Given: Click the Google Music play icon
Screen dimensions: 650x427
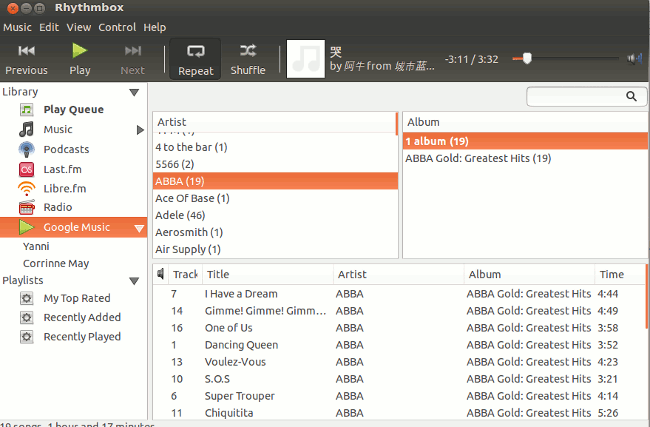Looking at the screenshot, I should 27,227.
